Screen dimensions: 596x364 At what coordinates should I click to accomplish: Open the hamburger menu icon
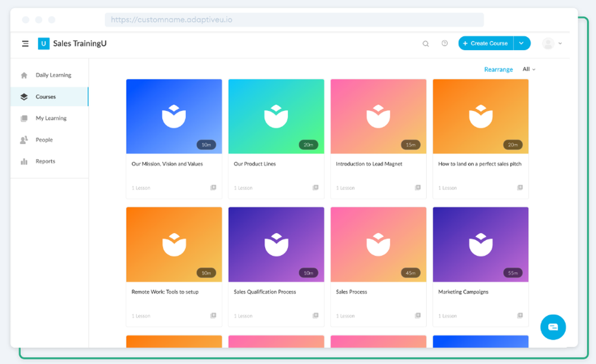tap(25, 43)
